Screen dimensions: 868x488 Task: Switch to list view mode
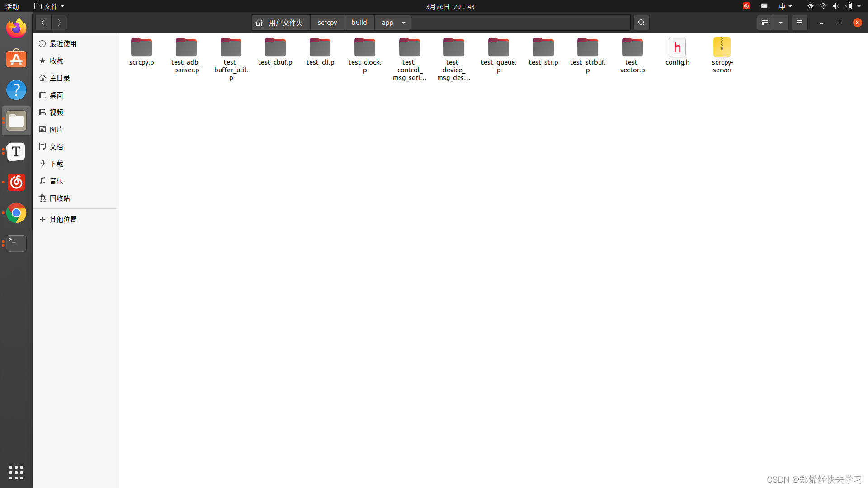[765, 23]
